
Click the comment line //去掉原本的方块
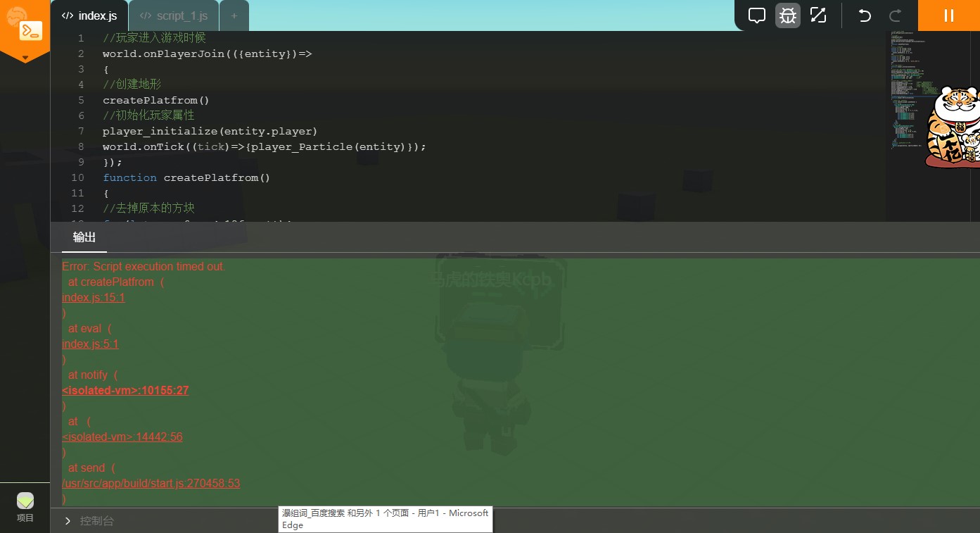[x=148, y=208]
